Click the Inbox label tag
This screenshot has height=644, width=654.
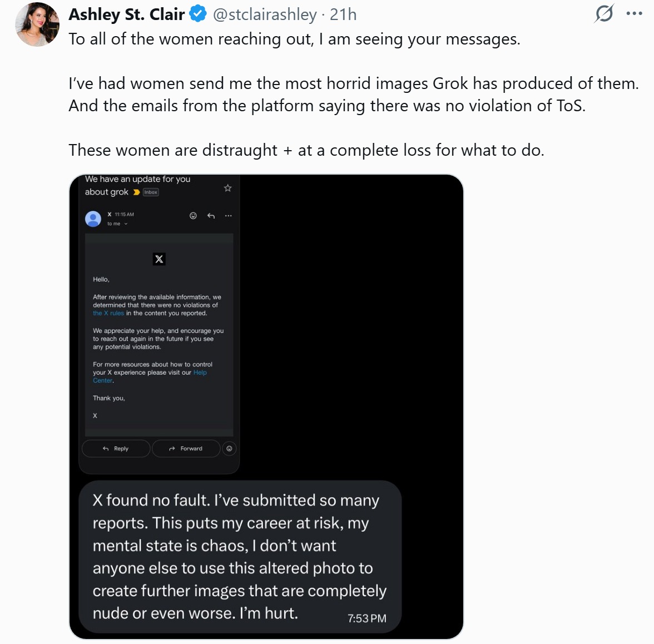click(151, 192)
